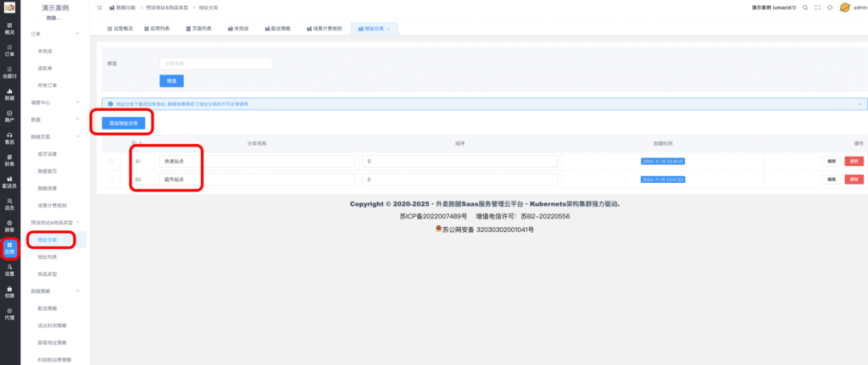Click the app logo at top-left corner
Screen dimensions: 868x365
pyautogui.click(x=9, y=8)
